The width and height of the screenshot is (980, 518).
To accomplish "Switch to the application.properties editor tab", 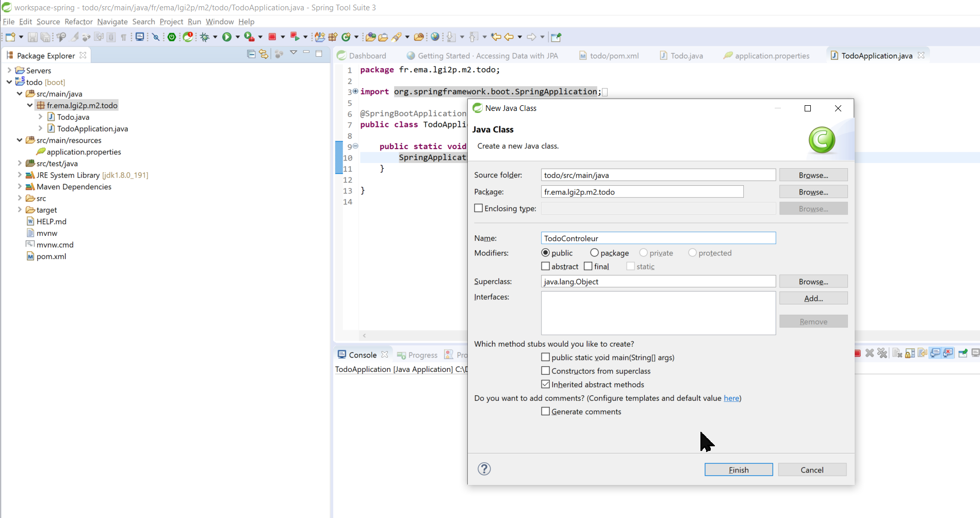I will click(x=766, y=56).
